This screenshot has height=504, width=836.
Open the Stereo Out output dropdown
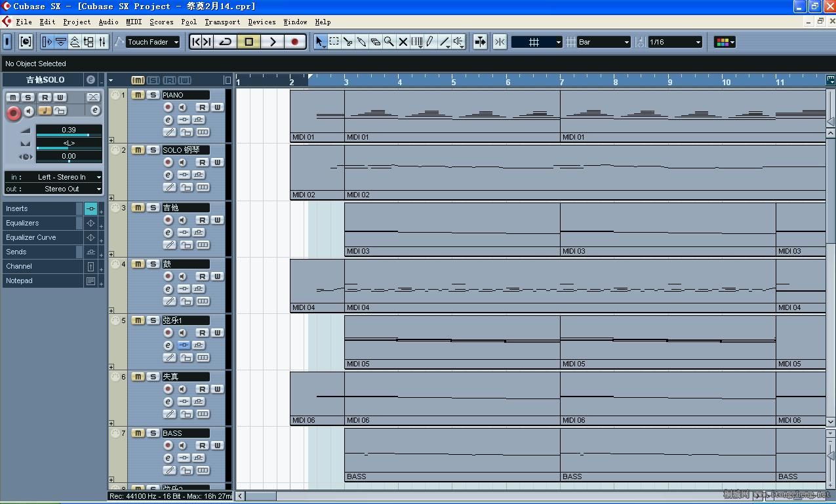coord(53,189)
